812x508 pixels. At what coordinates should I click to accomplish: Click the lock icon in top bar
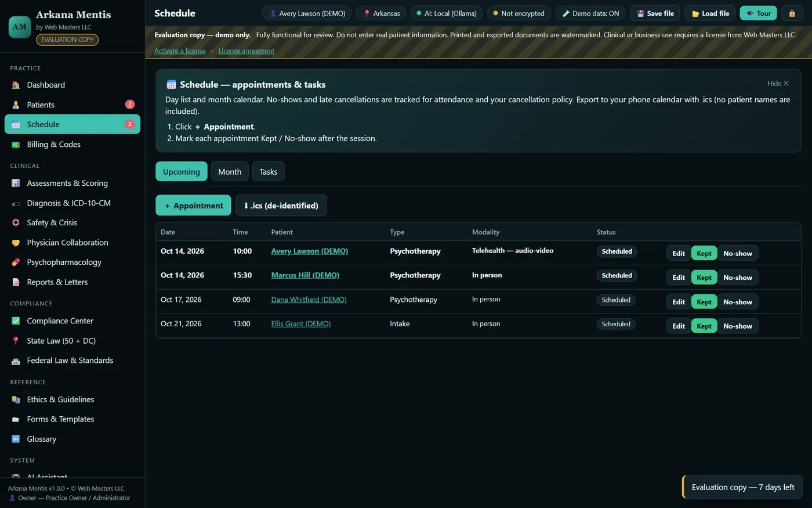click(x=792, y=13)
